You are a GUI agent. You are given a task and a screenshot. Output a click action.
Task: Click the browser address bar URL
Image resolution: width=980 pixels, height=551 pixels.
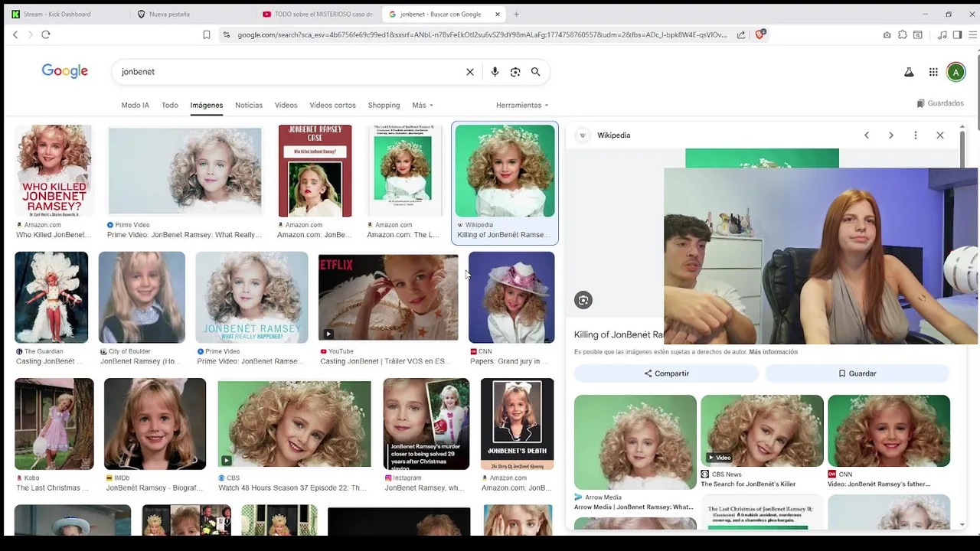click(482, 34)
